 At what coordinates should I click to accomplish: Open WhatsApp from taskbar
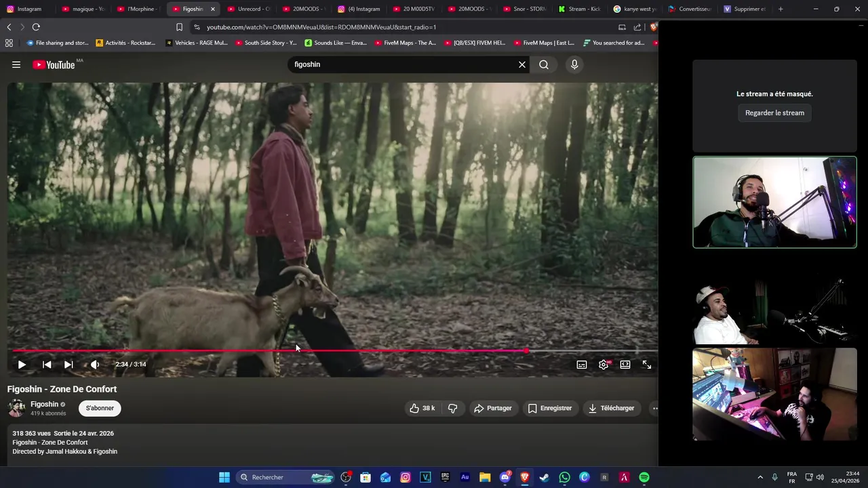pyautogui.click(x=564, y=477)
